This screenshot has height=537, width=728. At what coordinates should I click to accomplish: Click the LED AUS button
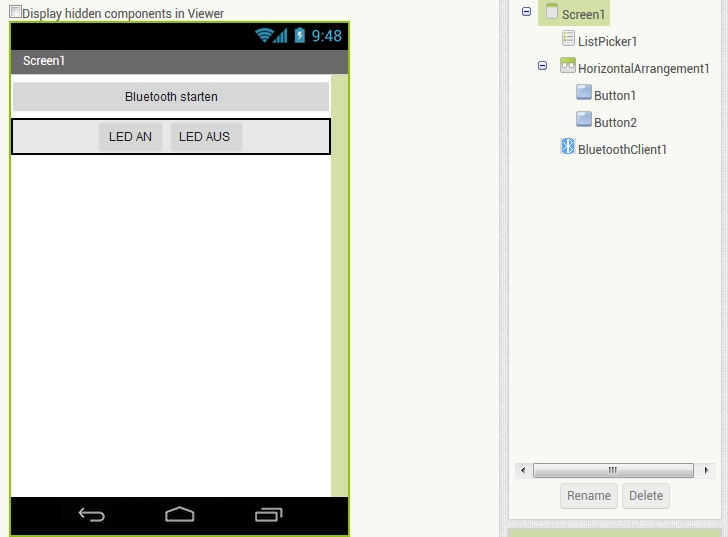pyautogui.click(x=206, y=136)
